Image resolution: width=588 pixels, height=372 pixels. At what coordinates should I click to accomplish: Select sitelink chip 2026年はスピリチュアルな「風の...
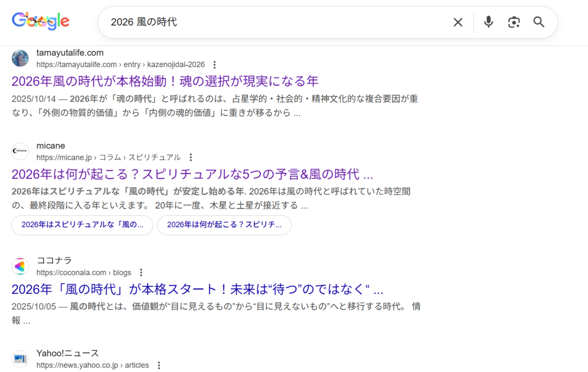(x=82, y=225)
